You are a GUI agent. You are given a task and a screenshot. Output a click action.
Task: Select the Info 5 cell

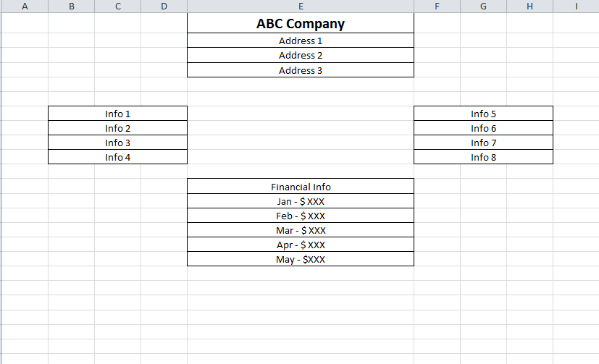click(483, 114)
